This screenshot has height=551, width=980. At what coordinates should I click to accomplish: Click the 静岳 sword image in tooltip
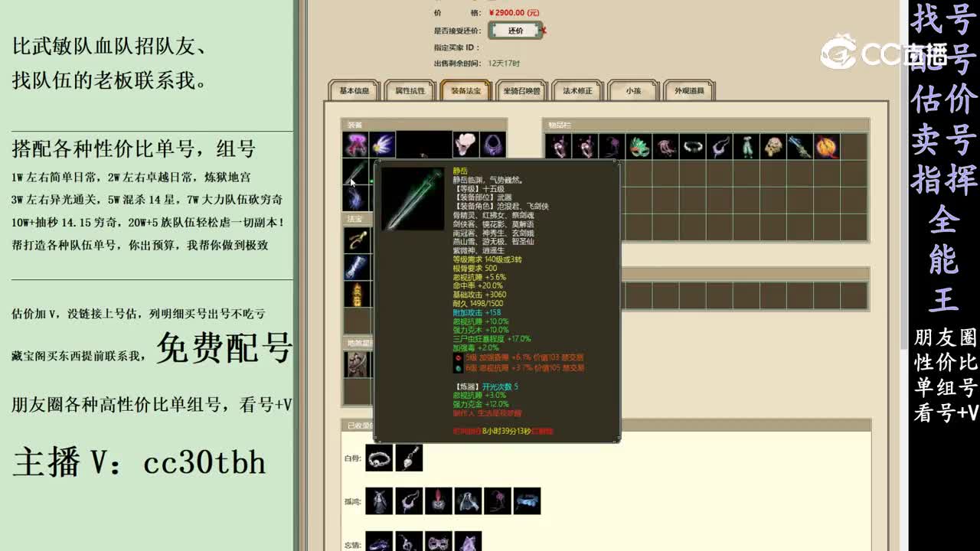coord(413,199)
